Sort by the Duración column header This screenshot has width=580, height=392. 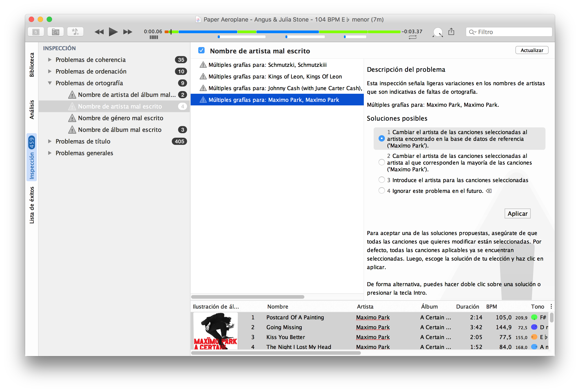pyautogui.click(x=467, y=306)
